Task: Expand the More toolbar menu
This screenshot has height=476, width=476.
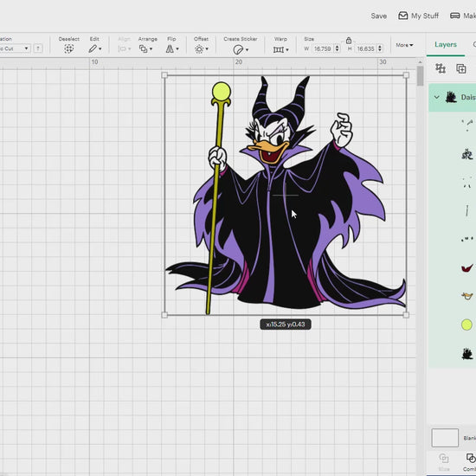Action: click(x=404, y=45)
